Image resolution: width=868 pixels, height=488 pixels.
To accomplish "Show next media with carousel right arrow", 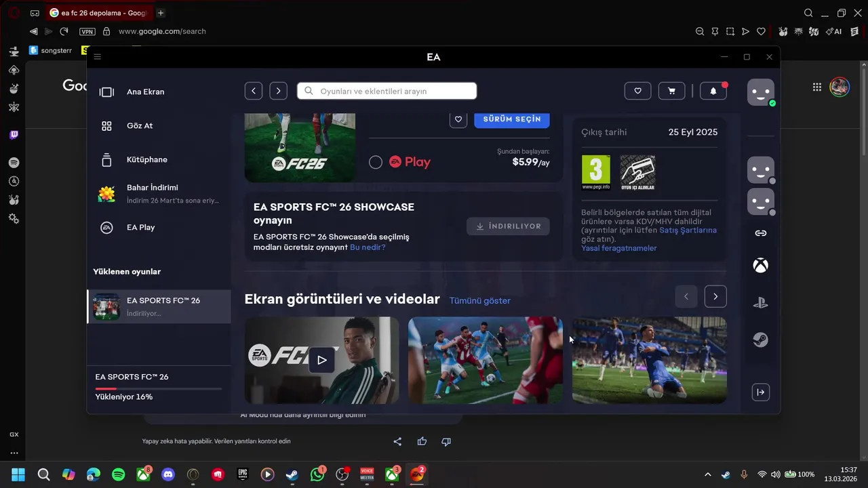I will 715,296.
